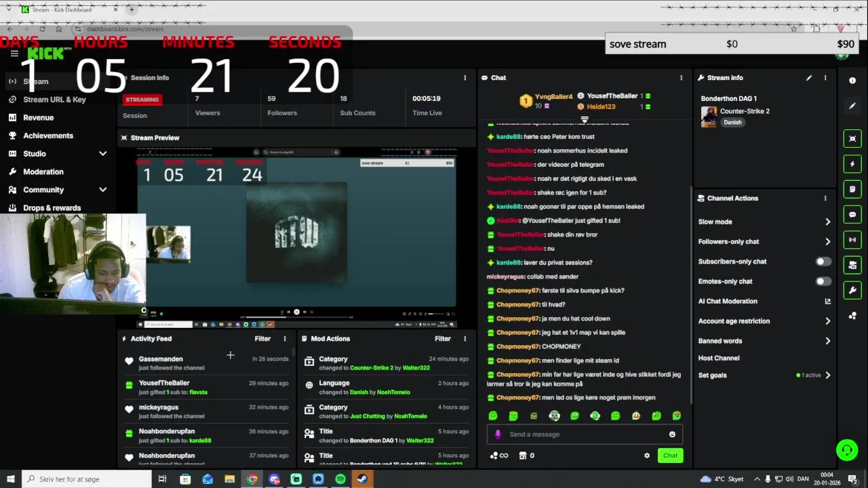Toggle Emotes-only chat switch
The height and width of the screenshot is (488, 868).
(823, 281)
